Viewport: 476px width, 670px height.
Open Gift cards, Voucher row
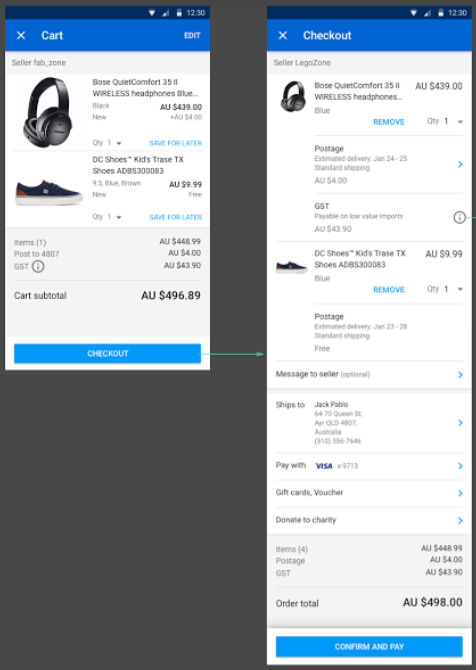tap(369, 493)
